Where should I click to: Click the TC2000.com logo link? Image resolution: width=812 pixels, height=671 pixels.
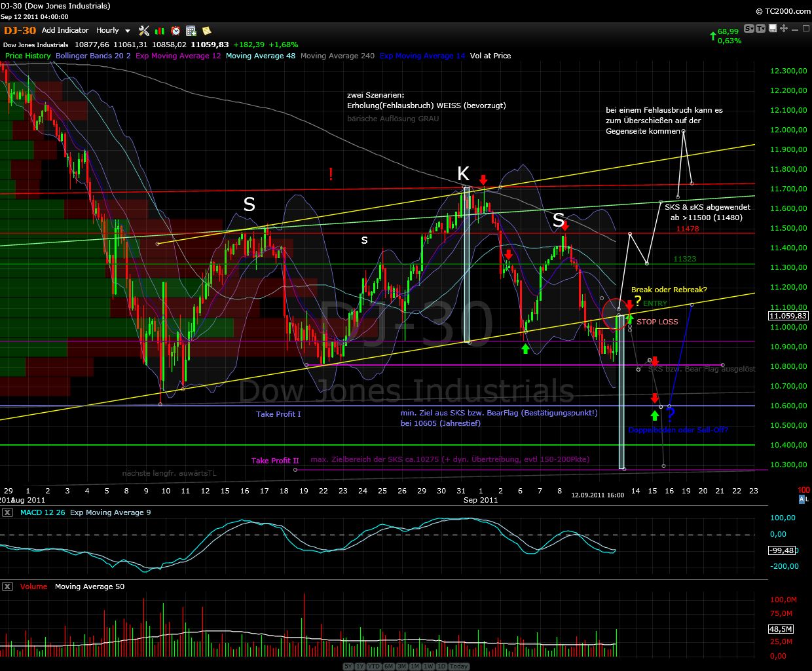782,11
